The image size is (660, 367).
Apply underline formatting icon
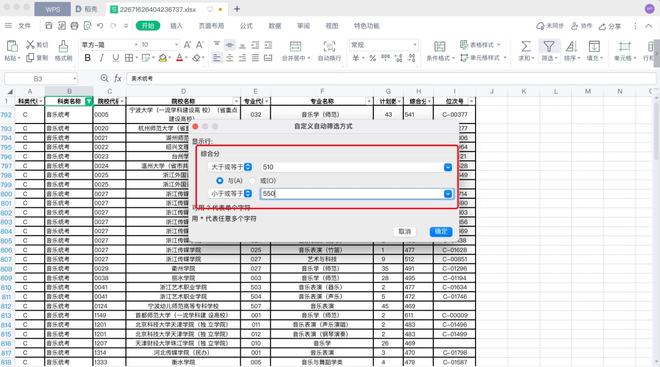click(x=115, y=58)
